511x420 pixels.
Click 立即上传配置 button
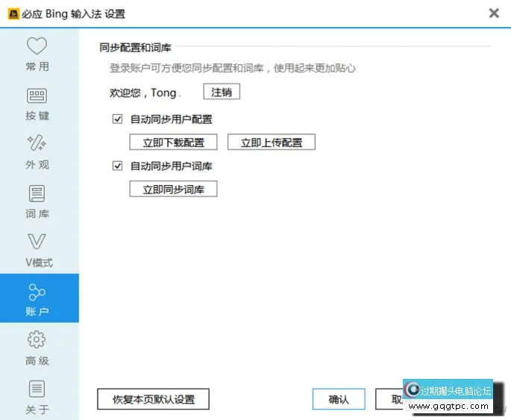272,142
